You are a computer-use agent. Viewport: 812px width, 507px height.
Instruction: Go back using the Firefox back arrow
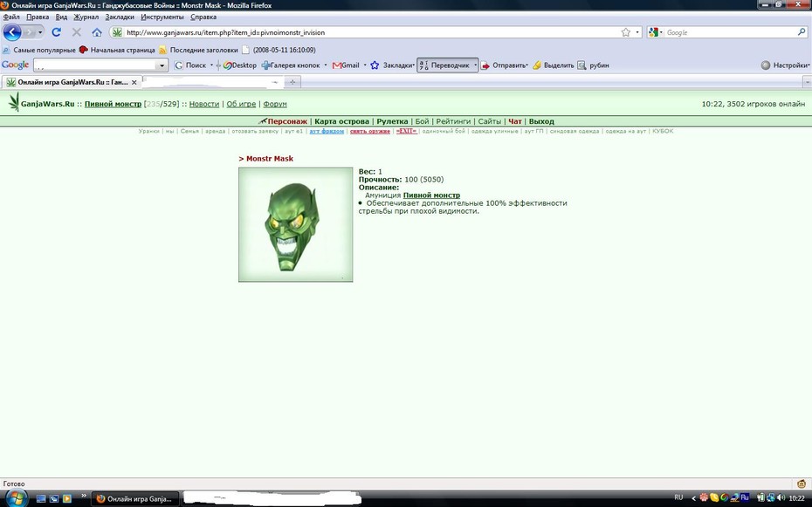click(12, 32)
